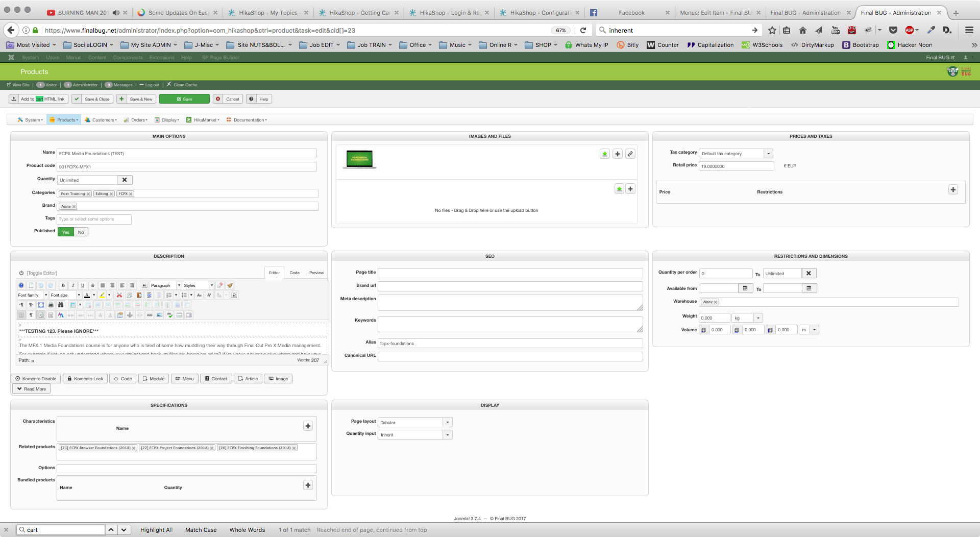Toggle Match Case in find bar
The height and width of the screenshot is (537, 980).
[201, 530]
